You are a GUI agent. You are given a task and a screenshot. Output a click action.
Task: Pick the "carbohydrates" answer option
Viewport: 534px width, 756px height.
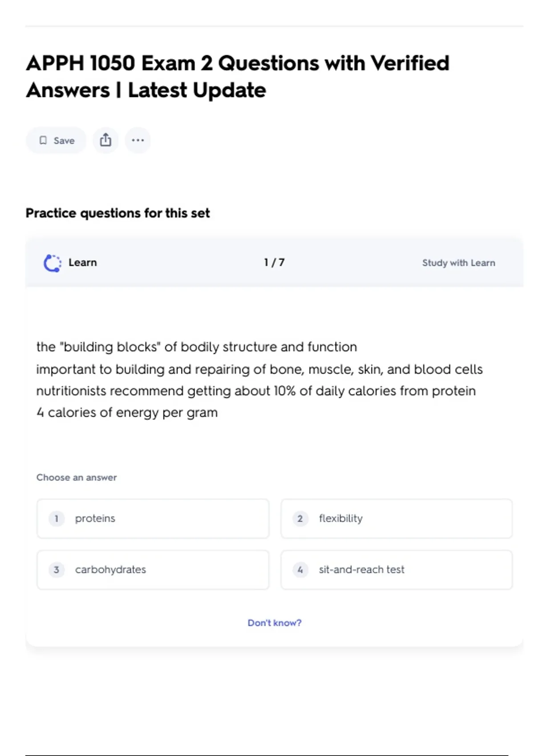[153, 570]
